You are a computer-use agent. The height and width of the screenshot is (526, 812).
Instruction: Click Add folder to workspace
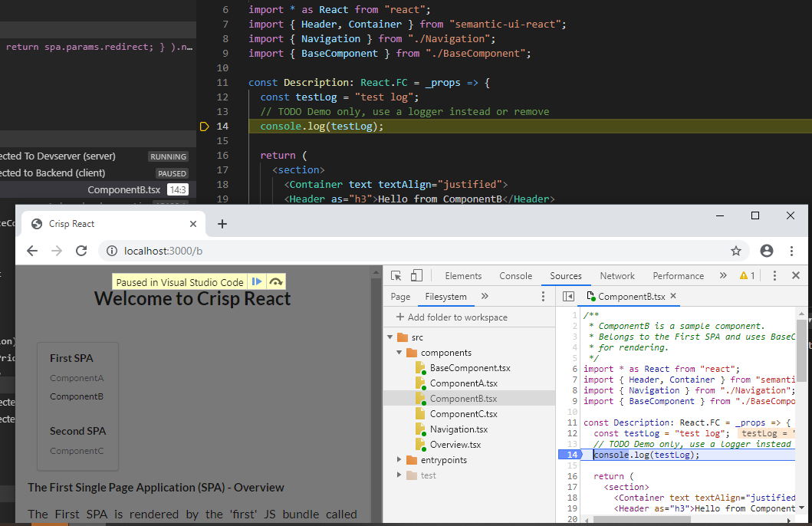point(452,317)
